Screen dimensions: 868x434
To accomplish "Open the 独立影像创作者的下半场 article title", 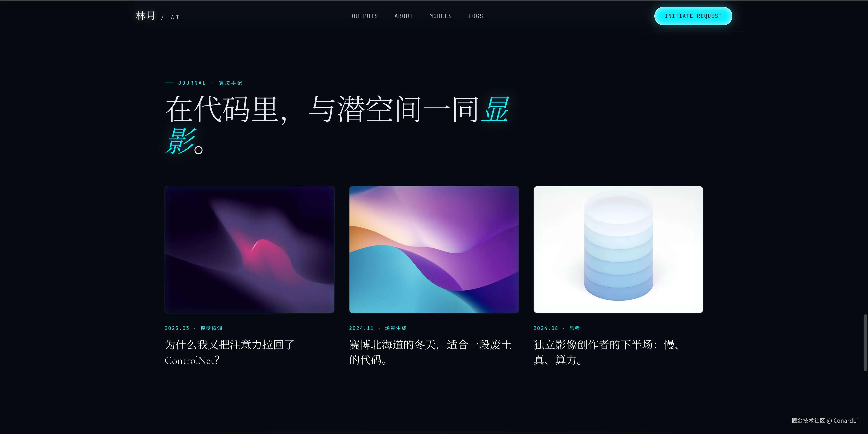I will click(607, 352).
